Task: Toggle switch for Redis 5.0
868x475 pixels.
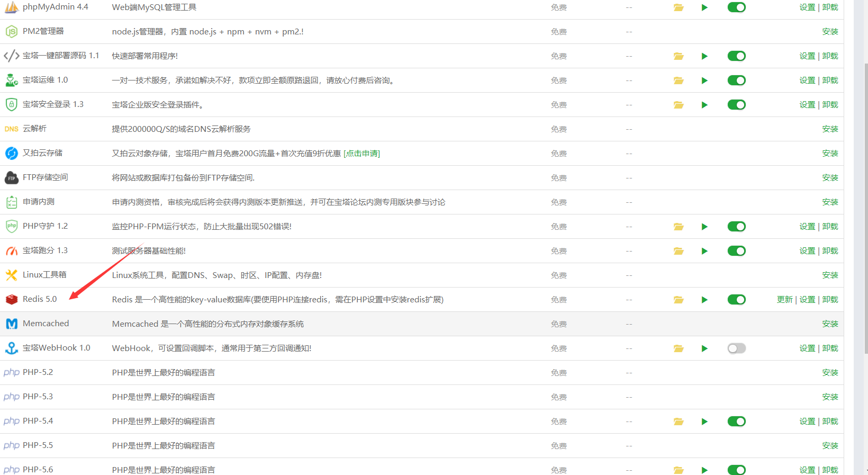Action: [x=737, y=300]
